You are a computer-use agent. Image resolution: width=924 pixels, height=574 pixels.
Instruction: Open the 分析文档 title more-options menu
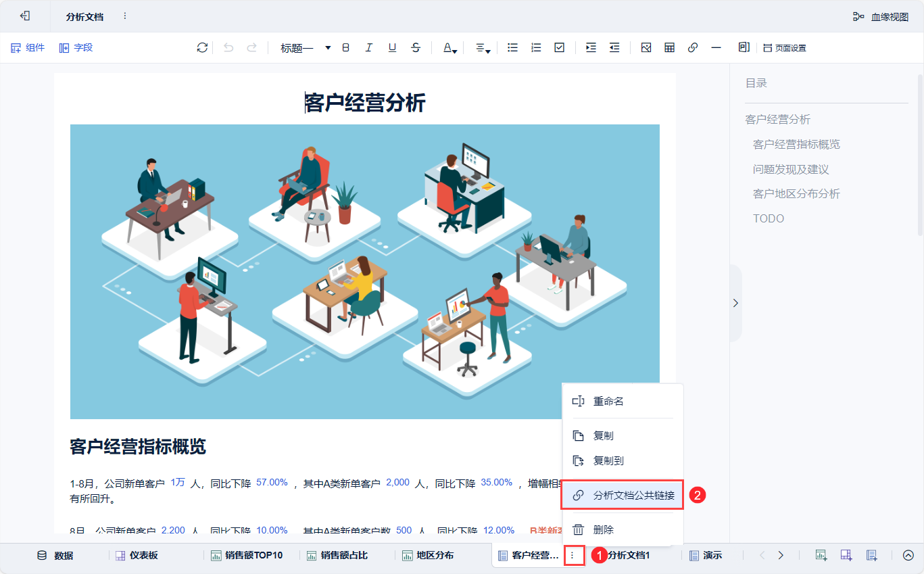pyautogui.click(x=125, y=16)
